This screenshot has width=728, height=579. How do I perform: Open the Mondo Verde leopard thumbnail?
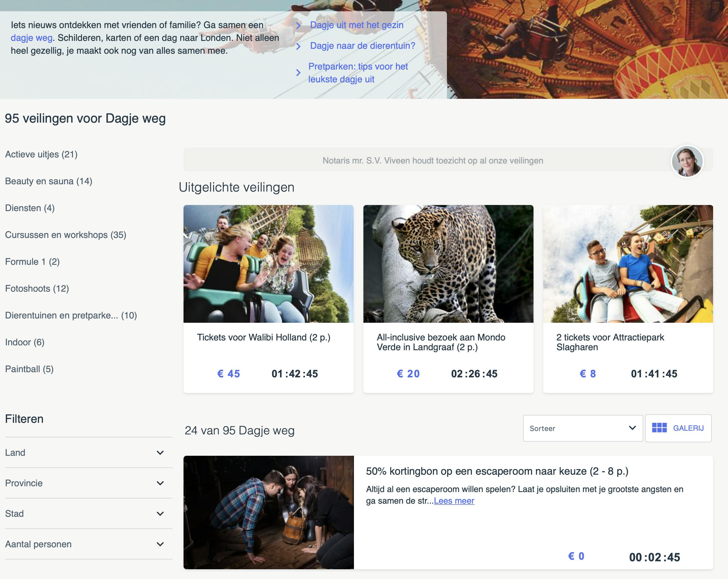pos(448,264)
